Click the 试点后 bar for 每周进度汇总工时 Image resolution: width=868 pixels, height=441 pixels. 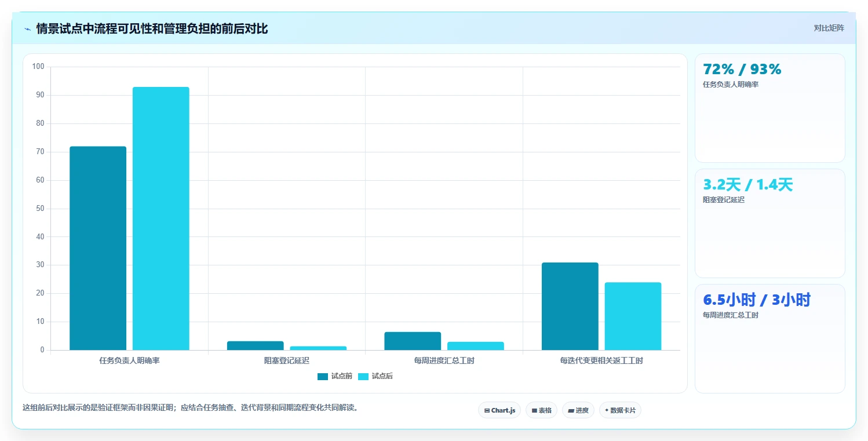[476, 346]
